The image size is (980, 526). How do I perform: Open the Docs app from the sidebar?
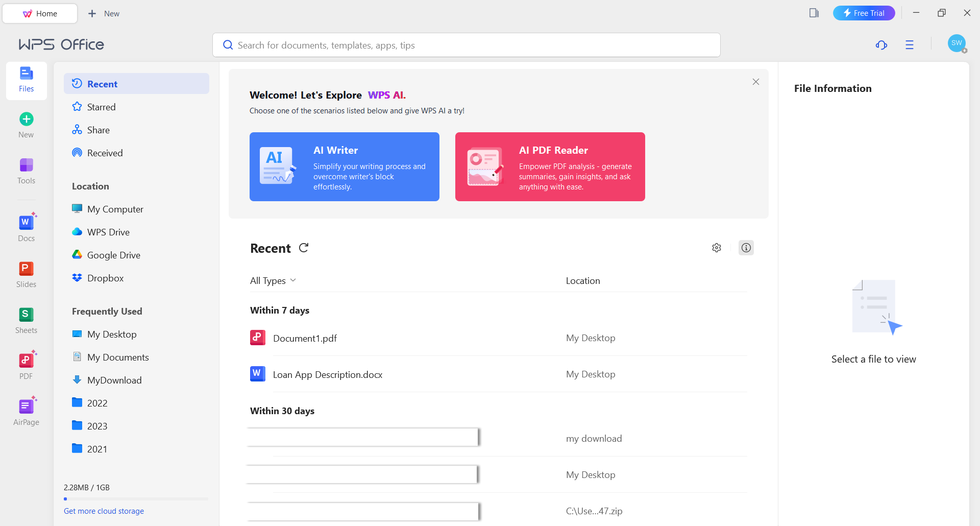point(26,226)
